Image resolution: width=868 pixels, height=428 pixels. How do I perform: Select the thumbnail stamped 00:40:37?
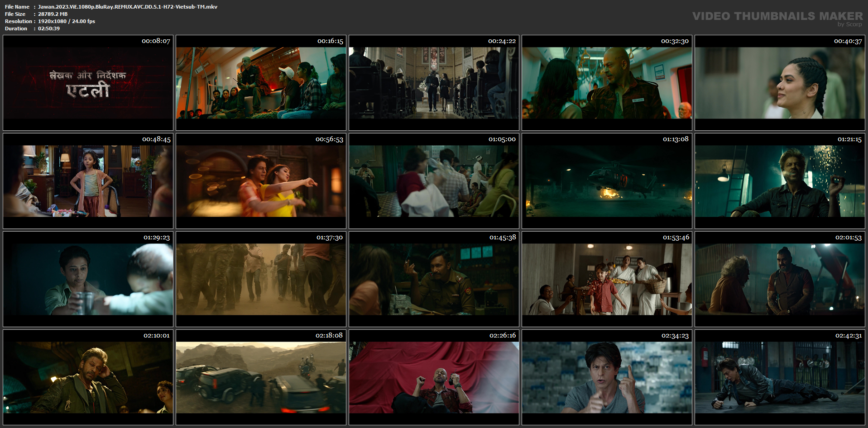pyautogui.click(x=780, y=83)
